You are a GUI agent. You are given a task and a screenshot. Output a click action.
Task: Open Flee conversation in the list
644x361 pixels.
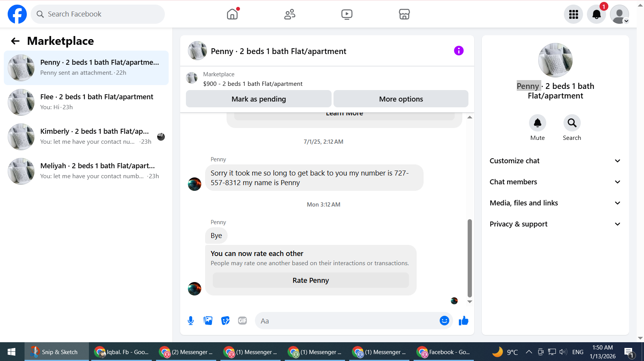pyautogui.click(x=86, y=102)
